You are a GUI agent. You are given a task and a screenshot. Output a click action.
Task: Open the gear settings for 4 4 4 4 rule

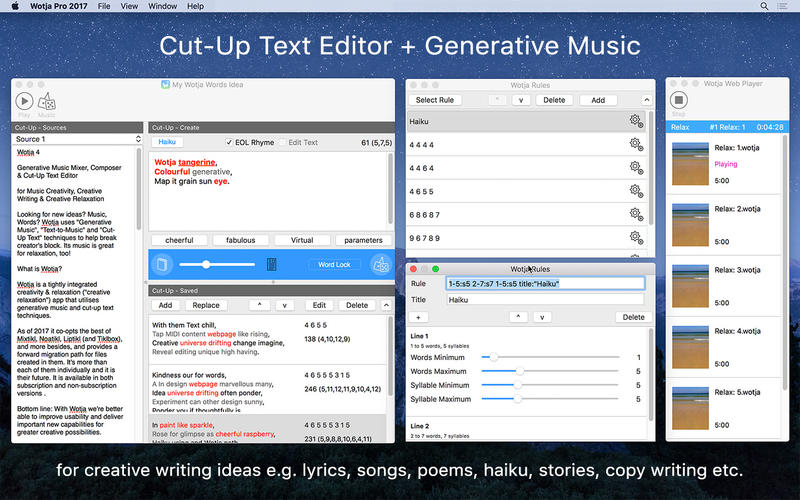coord(636,144)
